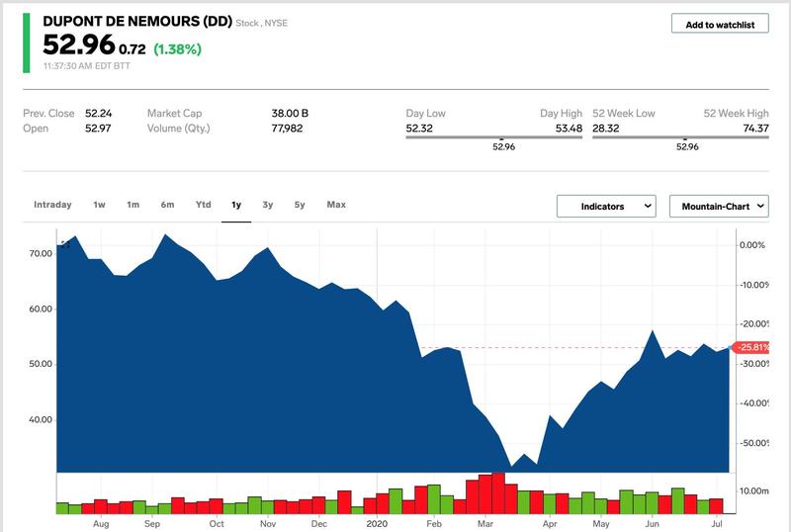Show the 5y chart range
The image size is (791, 532).
pyautogui.click(x=300, y=205)
